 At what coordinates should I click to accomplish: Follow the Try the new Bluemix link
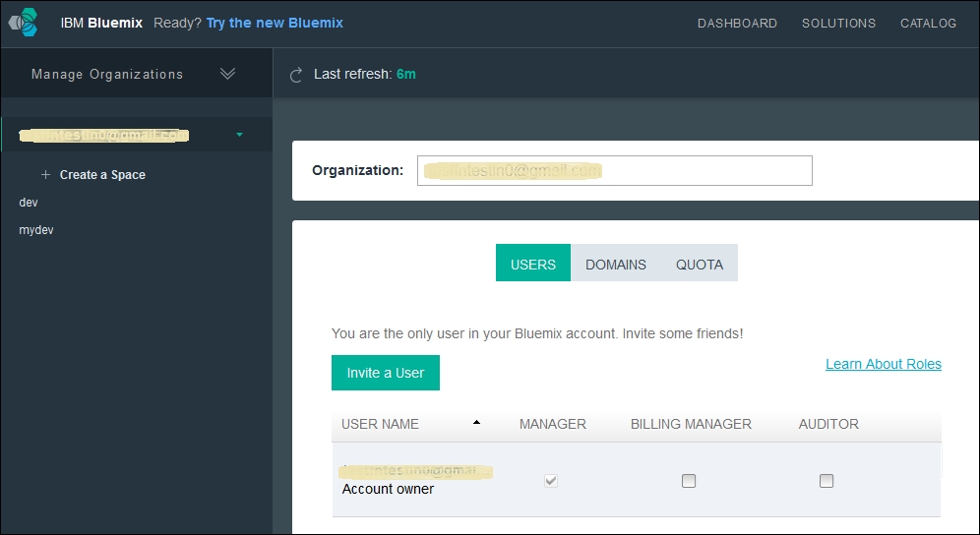pyautogui.click(x=275, y=24)
